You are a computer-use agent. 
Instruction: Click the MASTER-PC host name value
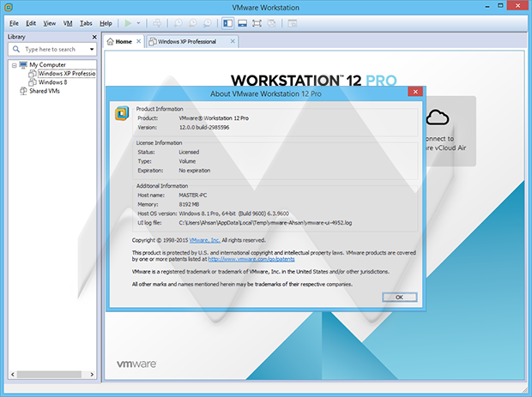point(193,195)
